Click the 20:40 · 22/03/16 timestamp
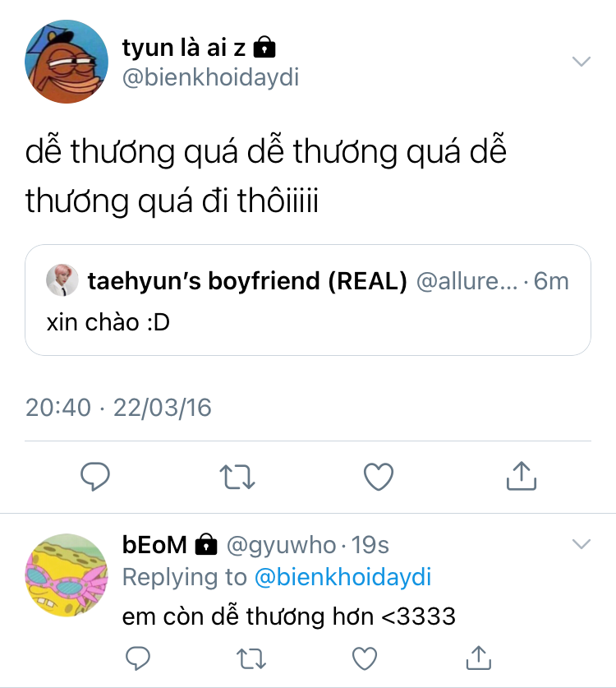Screen dimensions: 616x688 click(x=118, y=407)
